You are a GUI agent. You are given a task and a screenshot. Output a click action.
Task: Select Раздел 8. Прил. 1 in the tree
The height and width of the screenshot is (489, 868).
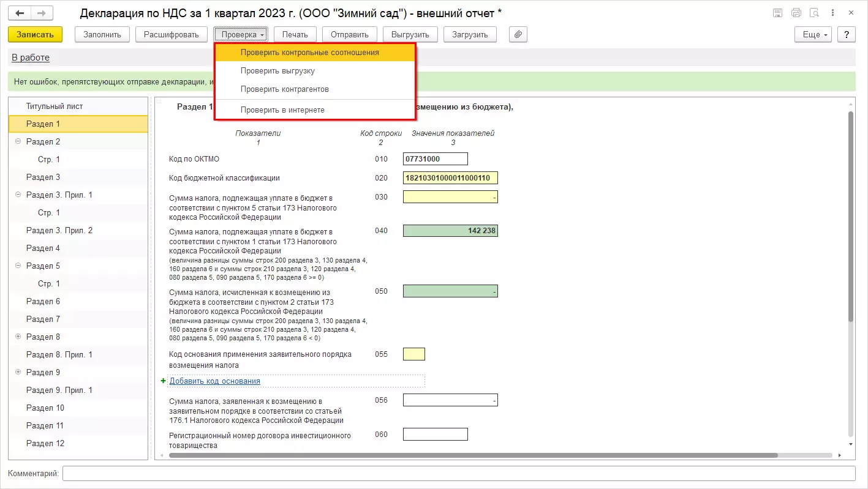click(78, 355)
